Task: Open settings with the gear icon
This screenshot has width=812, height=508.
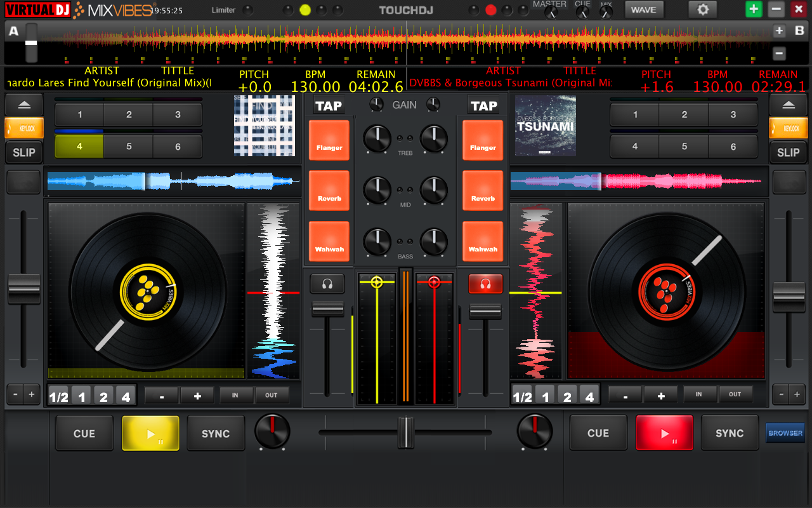Action: [x=703, y=10]
